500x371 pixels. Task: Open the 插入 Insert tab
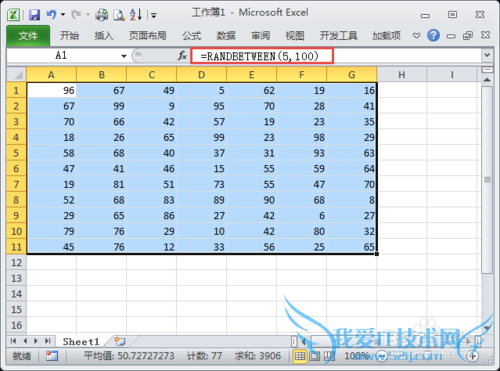[x=103, y=36]
